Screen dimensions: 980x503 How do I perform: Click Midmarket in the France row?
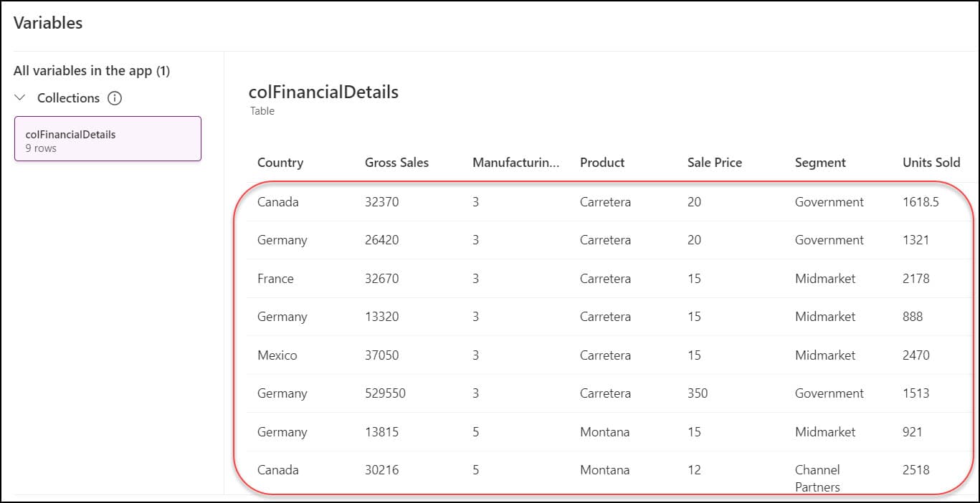click(825, 279)
